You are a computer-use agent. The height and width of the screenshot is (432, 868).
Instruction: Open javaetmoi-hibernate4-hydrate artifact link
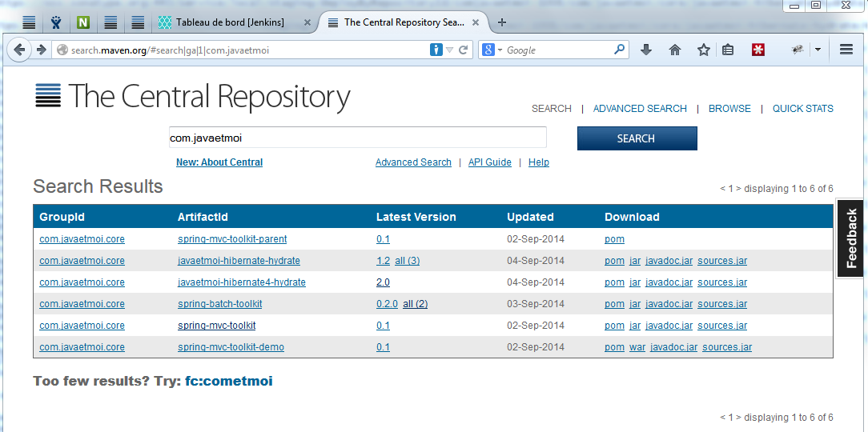point(242,282)
